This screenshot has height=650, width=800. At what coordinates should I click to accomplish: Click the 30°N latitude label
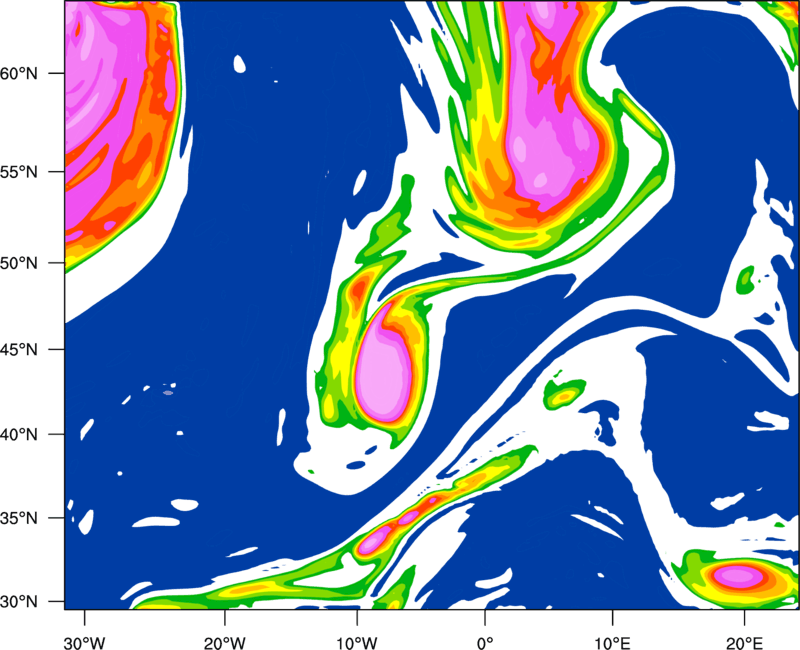[18, 602]
